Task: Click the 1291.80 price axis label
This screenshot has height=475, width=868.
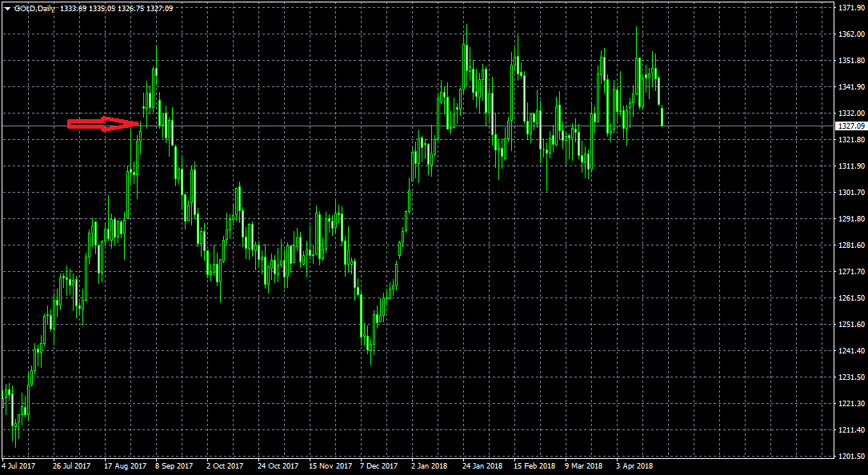Action: (x=851, y=218)
